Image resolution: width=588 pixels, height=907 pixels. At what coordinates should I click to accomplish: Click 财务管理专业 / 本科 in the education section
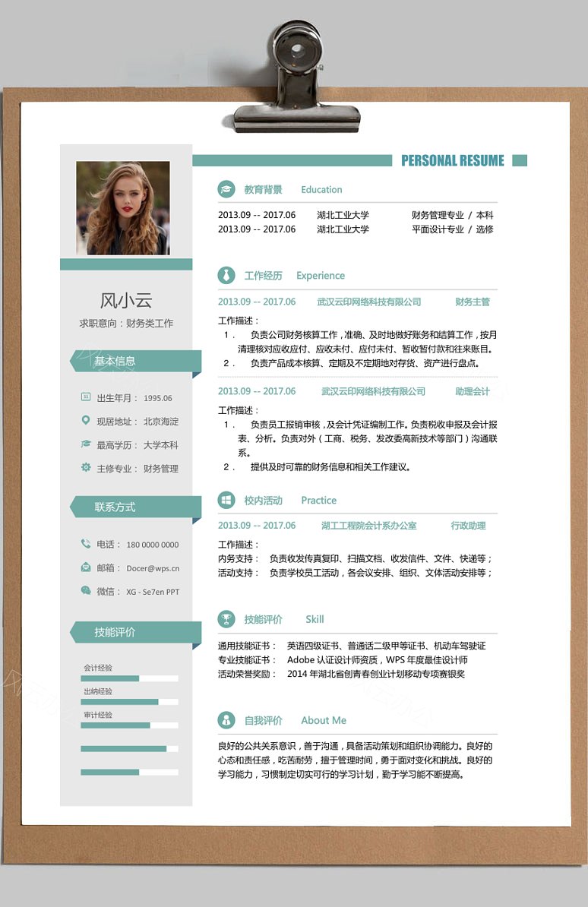tap(453, 215)
